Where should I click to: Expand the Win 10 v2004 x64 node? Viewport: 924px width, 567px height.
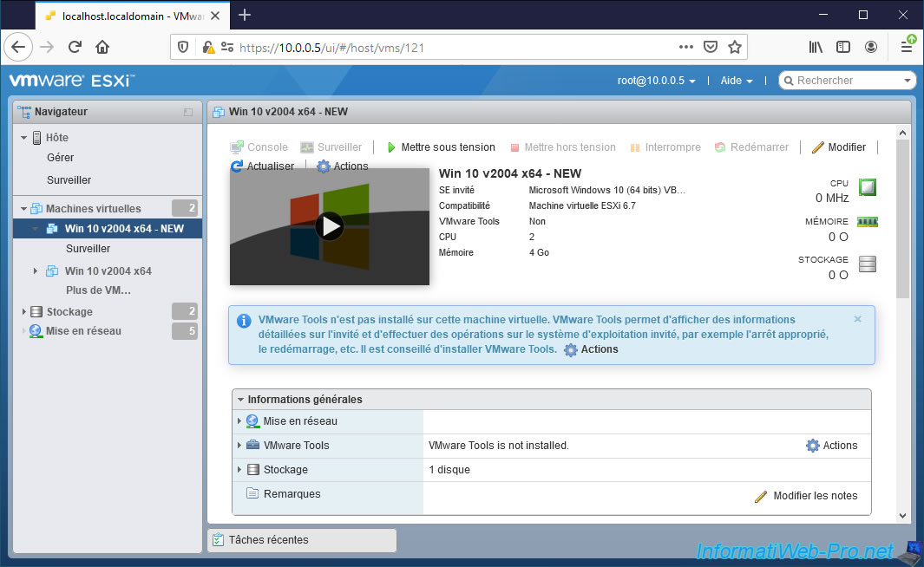[x=36, y=270]
